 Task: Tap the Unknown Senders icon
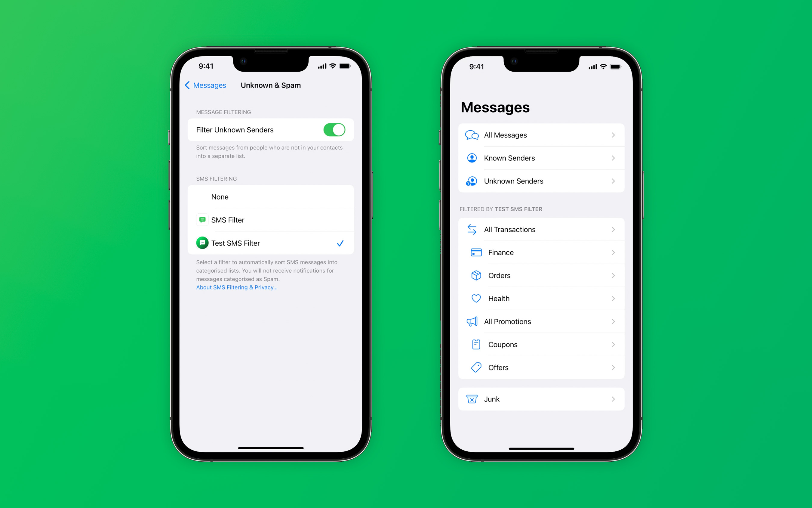click(x=472, y=181)
